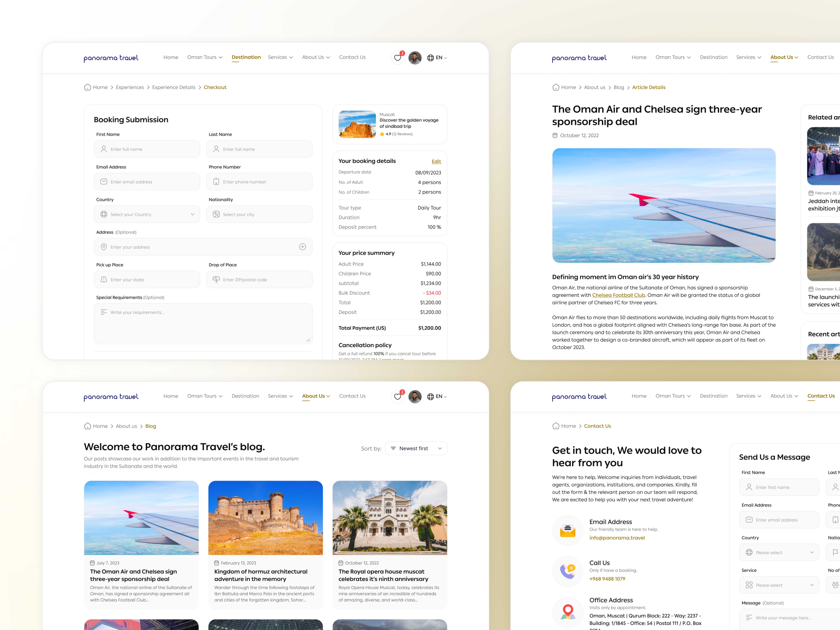Click the Edit link in booking details
The image size is (840, 630).
[x=436, y=161]
